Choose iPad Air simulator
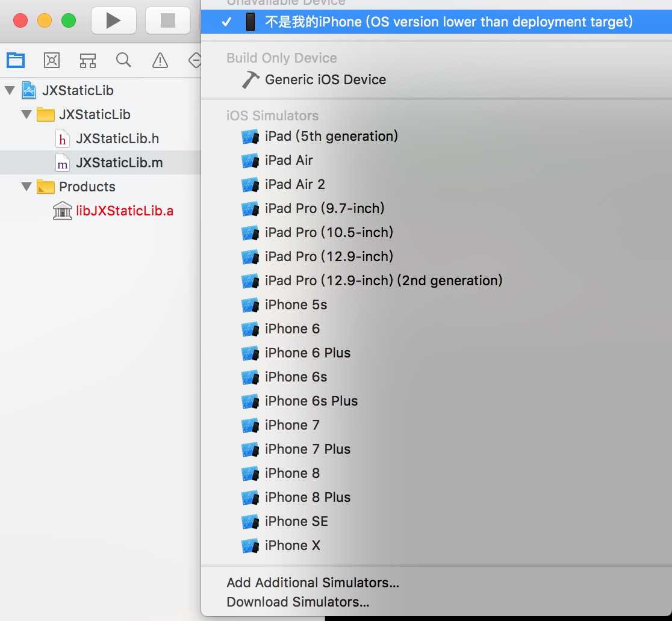The height and width of the screenshot is (621, 672). point(437,160)
